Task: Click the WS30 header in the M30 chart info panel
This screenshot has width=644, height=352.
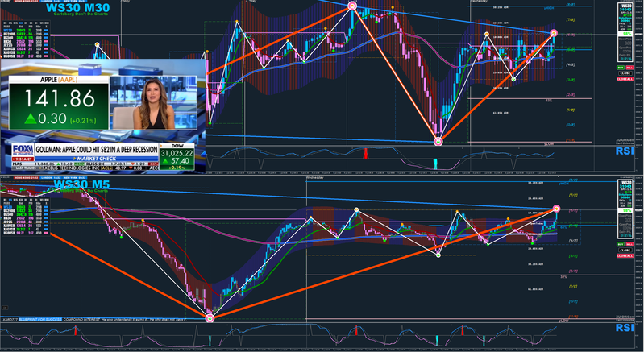Action: [627, 6]
